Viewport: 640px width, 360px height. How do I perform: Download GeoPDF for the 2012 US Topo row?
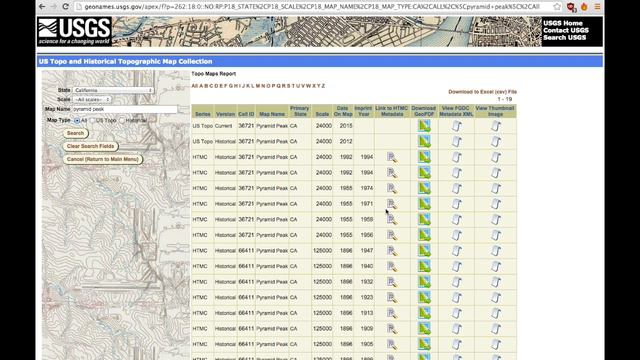click(424, 141)
